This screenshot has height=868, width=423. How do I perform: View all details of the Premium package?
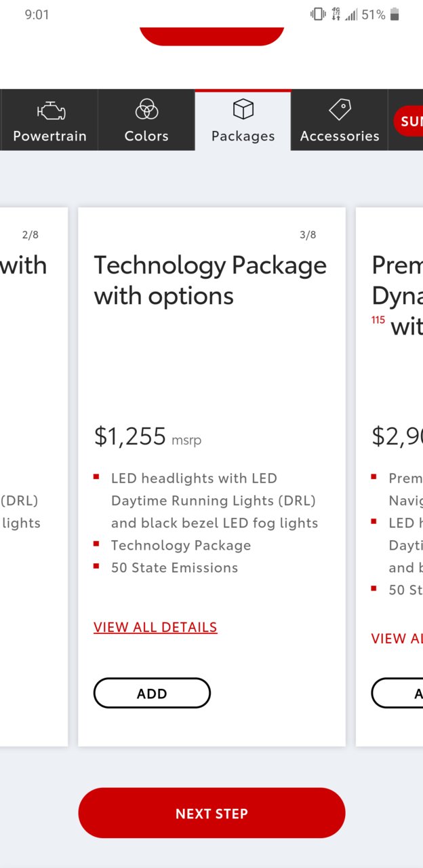point(397,639)
